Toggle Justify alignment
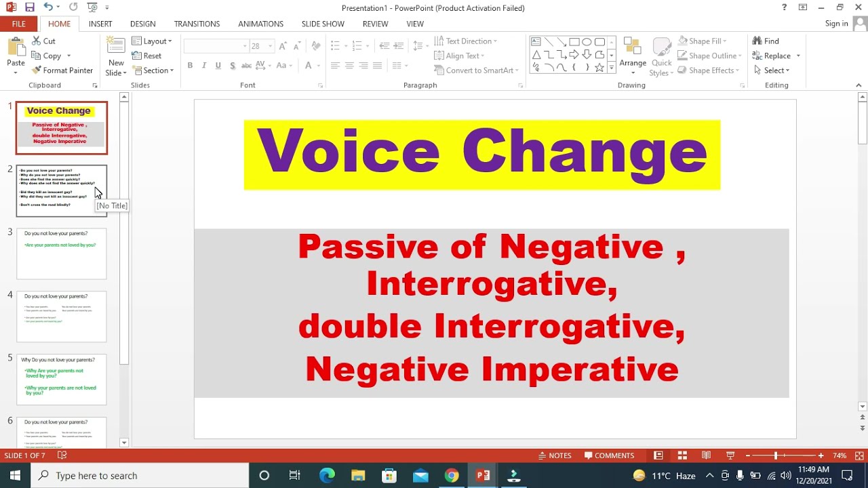 378,66
